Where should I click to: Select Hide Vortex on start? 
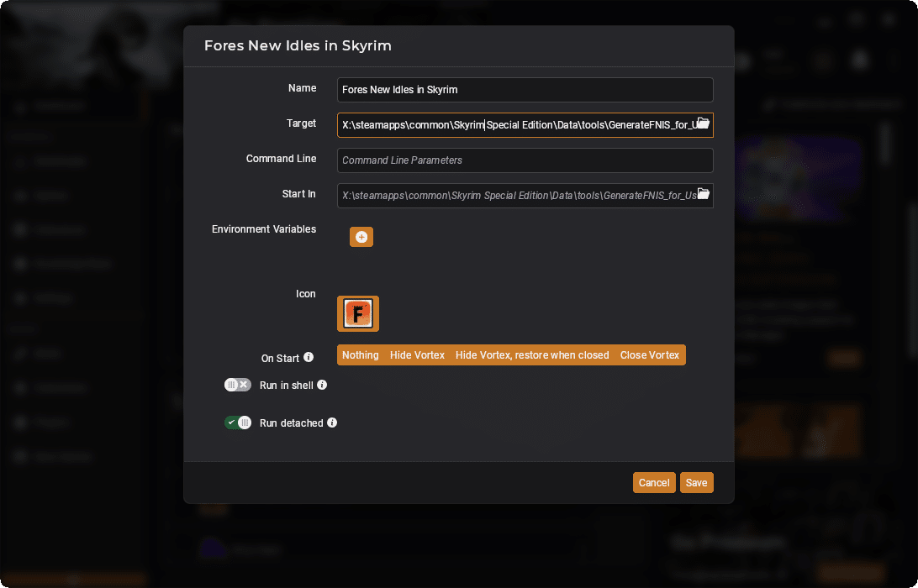tap(417, 354)
